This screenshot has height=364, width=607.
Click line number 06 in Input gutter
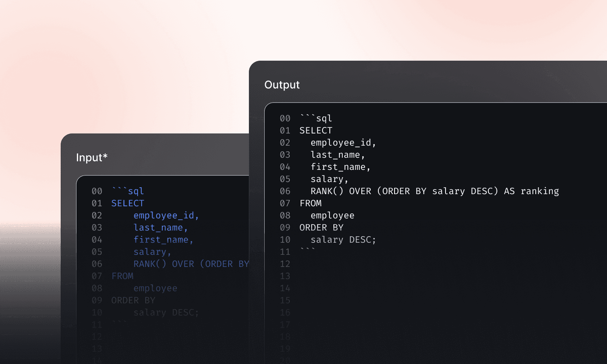click(97, 264)
